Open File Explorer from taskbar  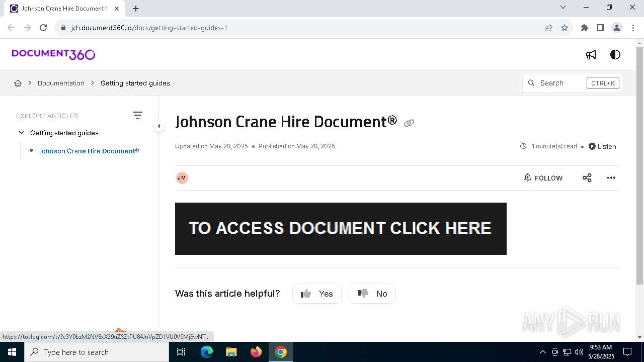point(231,352)
